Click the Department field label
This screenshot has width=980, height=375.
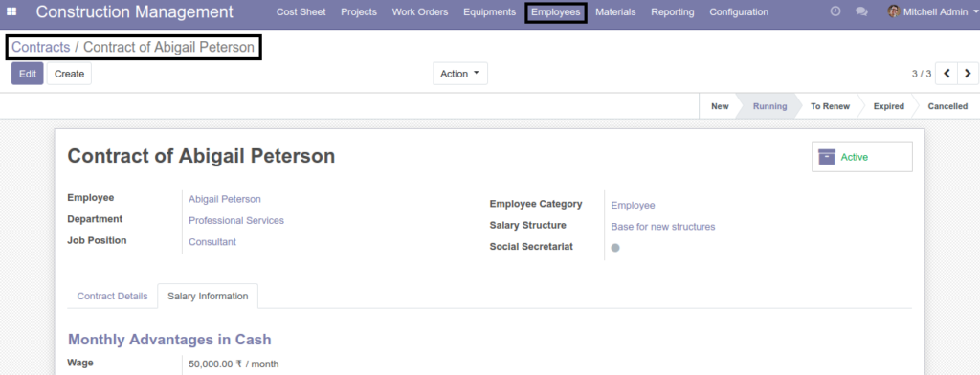(95, 219)
